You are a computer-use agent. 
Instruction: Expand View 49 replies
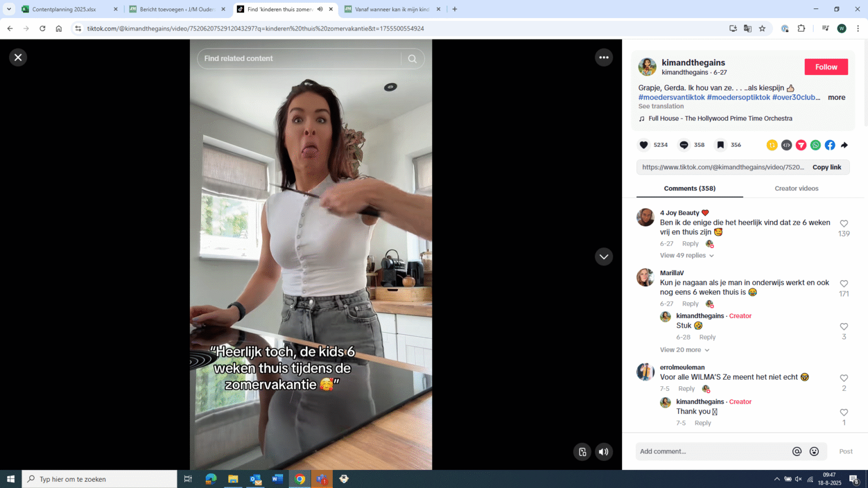(x=687, y=256)
